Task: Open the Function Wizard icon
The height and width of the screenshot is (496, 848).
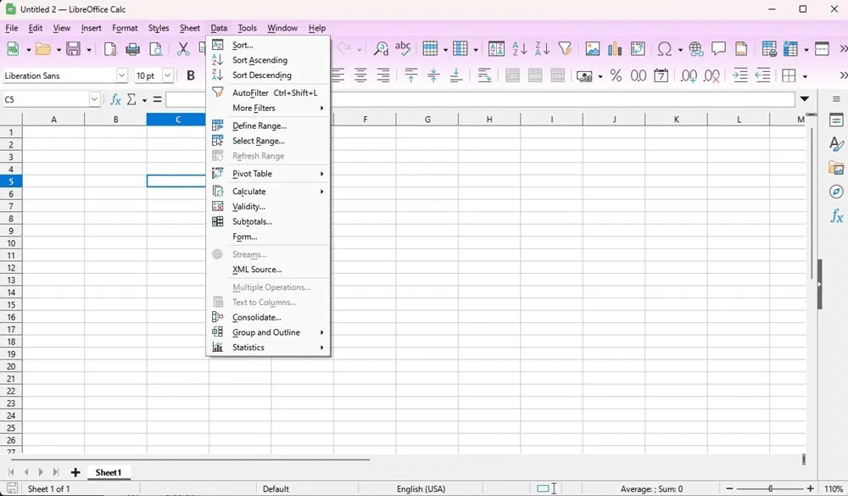Action: 116,100
